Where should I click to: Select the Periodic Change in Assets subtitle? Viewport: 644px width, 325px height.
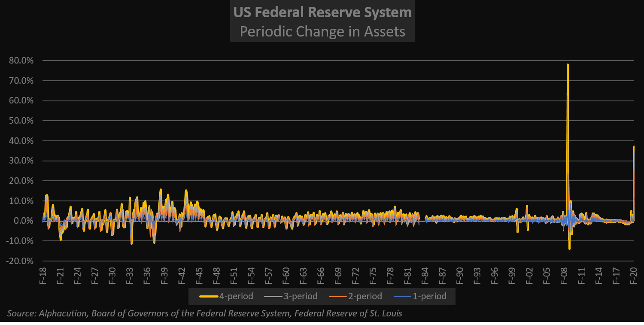(x=322, y=31)
